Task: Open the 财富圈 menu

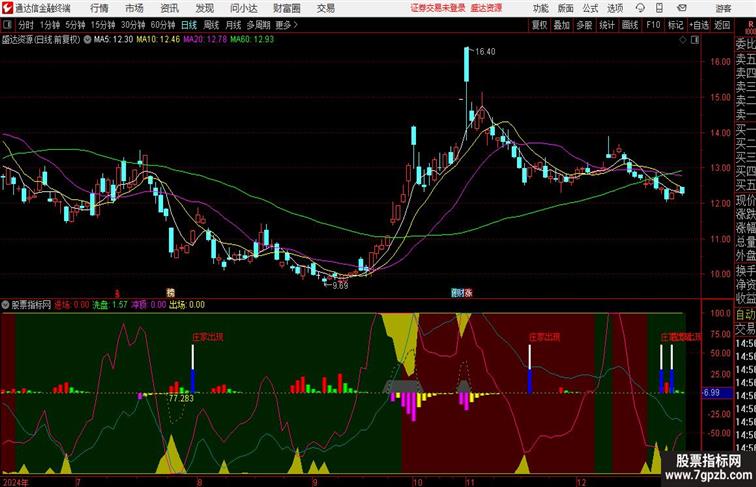Action: pos(287,8)
